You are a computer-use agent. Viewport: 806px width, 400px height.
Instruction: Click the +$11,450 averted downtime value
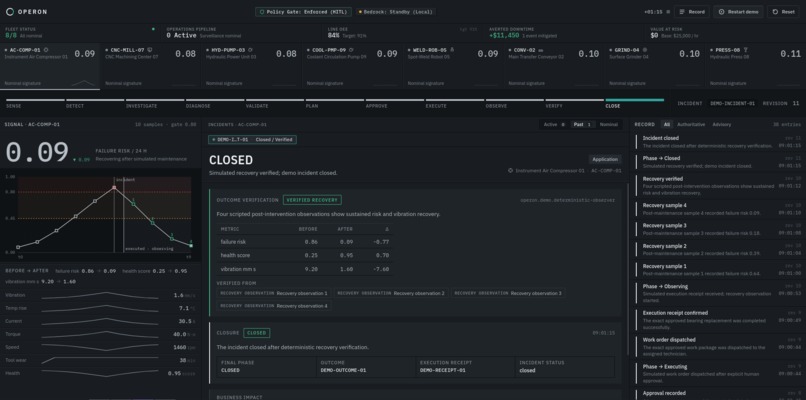[x=504, y=35]
